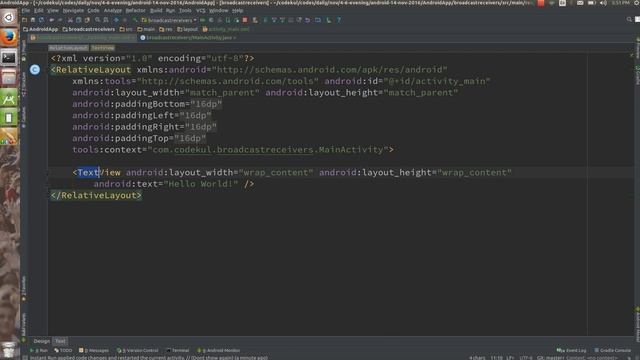The width and height of the screenshot is (640, 360).
Task: Open the Help menu
Action: [238, 11]
